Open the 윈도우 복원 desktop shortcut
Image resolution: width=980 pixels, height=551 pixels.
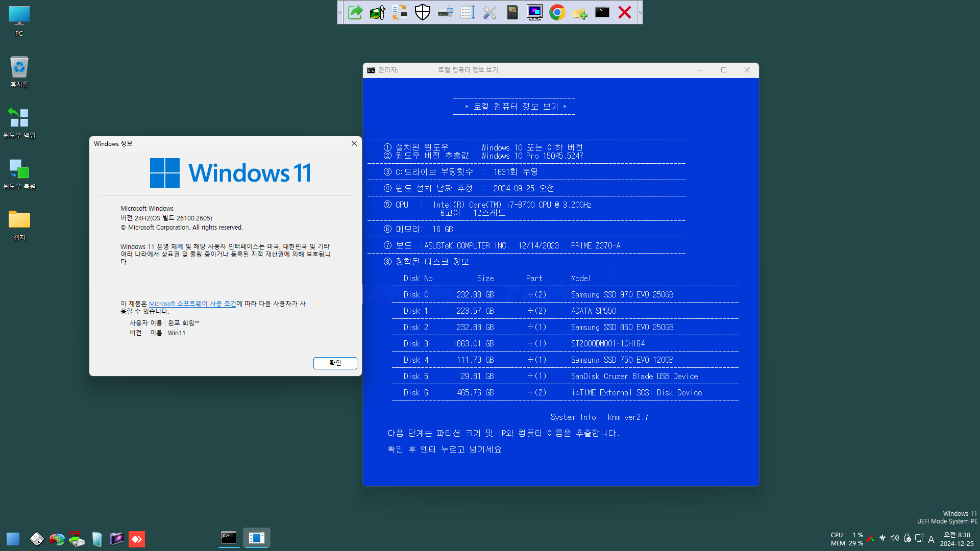coord(19,174)
